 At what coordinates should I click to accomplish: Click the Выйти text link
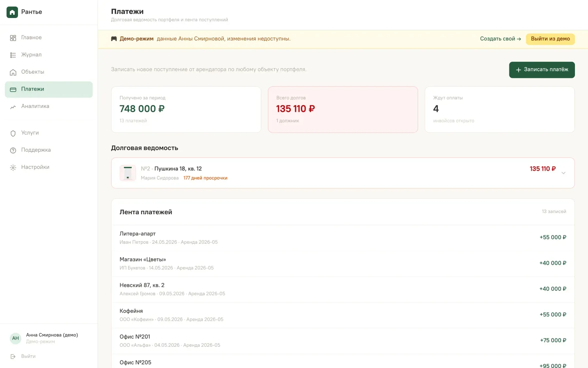28,356
